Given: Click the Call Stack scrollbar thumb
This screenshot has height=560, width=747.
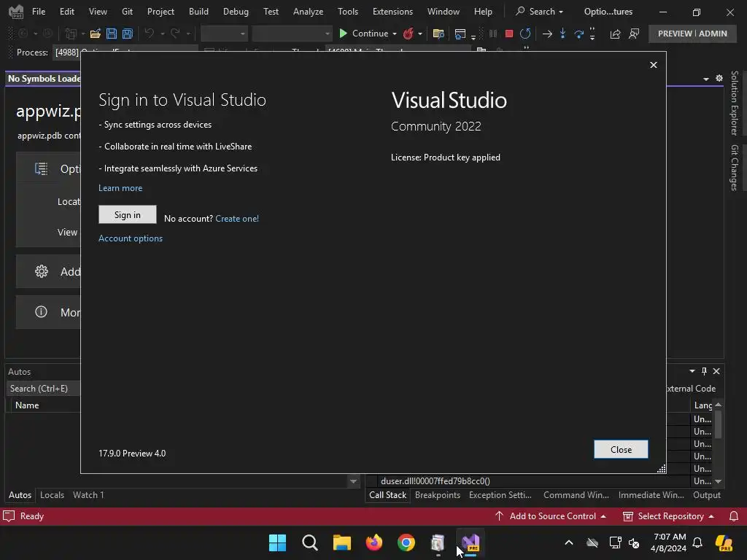Looking at the screenshot, I should click(x=718, y=424).
